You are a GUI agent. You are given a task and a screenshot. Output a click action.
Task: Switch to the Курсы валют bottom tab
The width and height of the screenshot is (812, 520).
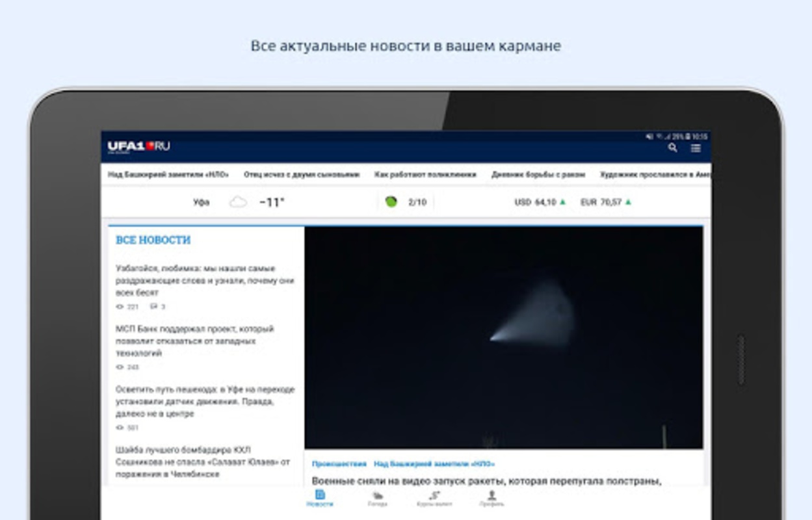tap(434, 499)
